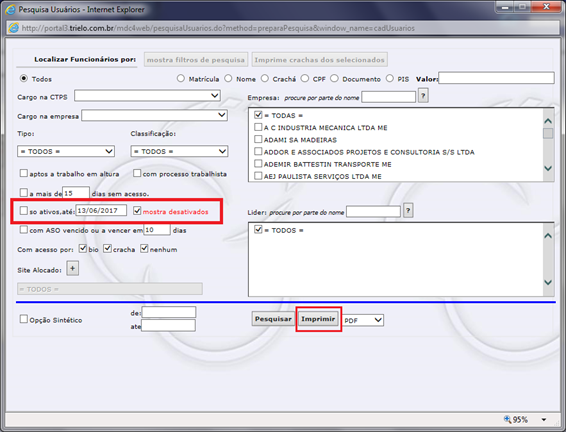Image resolution: width=566 pixels, height=432 pixels.
Task: Click the plus button beside Site Alocado
Action: pos(72,269)
